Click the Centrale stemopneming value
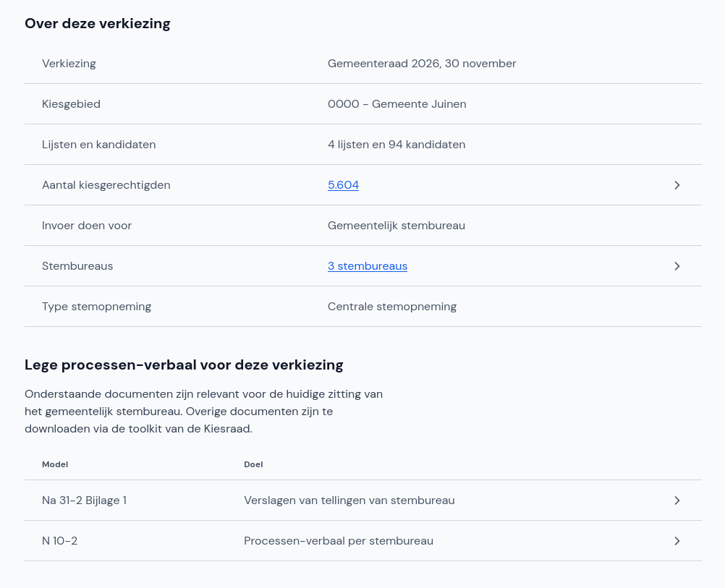This screenshot has width=725, height=588. coord(392,306)
